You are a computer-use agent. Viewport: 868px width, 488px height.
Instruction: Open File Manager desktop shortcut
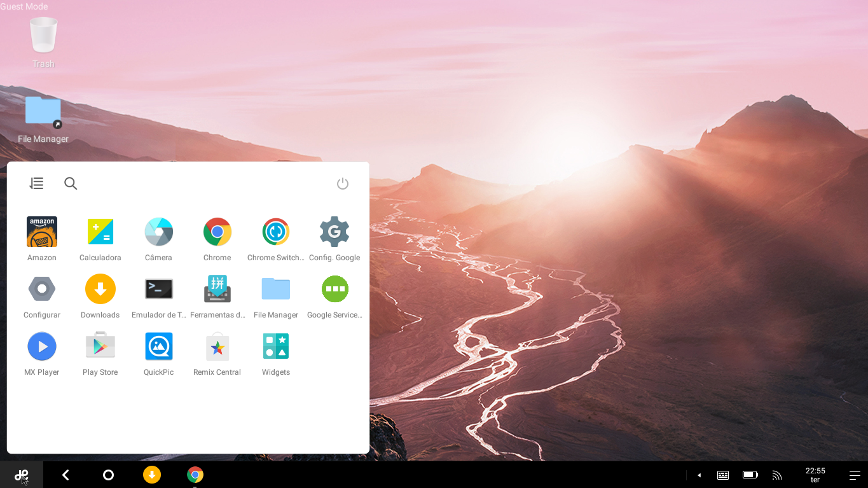pyautogui.click(x=43, y=120)
